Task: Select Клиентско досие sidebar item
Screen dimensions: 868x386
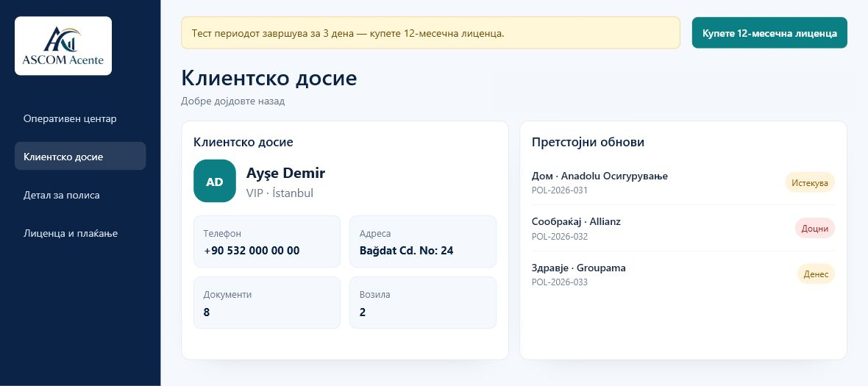Action: 80,157
